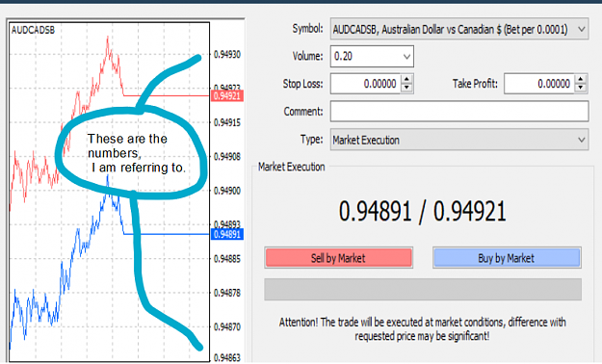Decrease Stop Loss with down arrow
The height and width of the screenshot is (364, 602).
(406, 88)
